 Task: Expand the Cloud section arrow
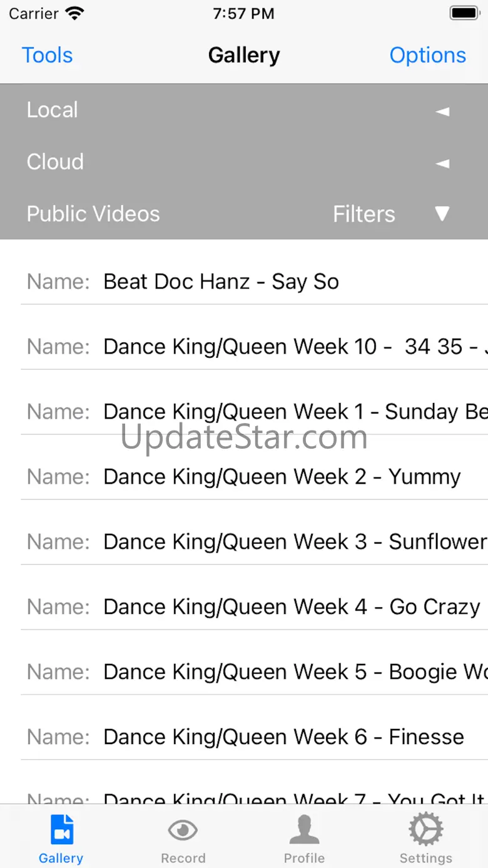pos(442,163)
